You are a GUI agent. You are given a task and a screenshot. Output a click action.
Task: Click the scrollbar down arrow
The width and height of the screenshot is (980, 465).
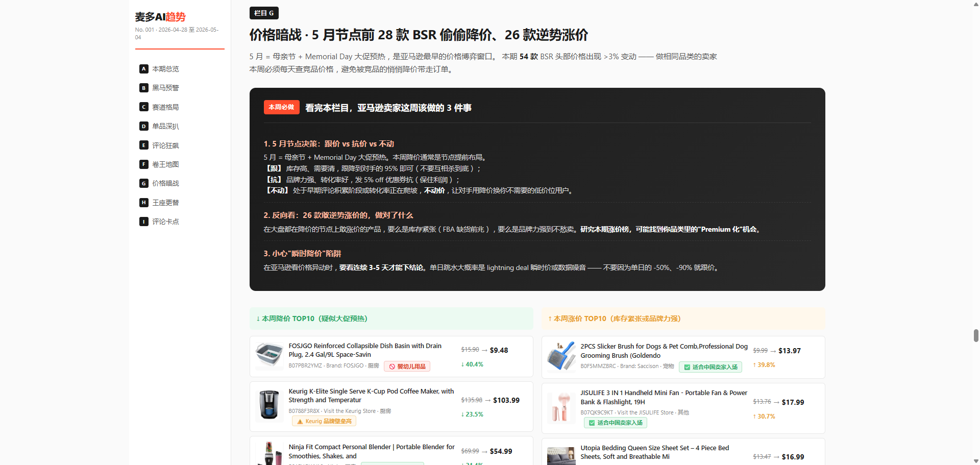tap(976, 461)
